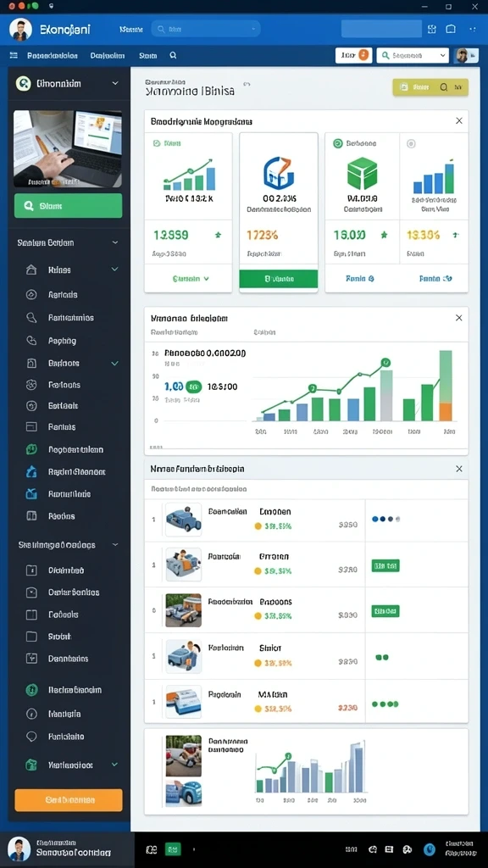Select the grey radio circle atop the fourth card
Viewport: 488px width, 868px height.
(x=411, y=143)
